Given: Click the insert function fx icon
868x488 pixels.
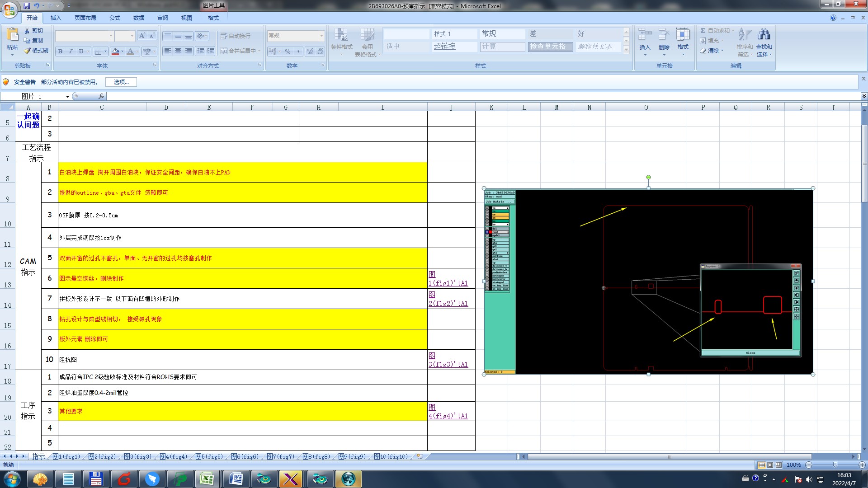Looking at the screenshot, I should click(101, 96).
